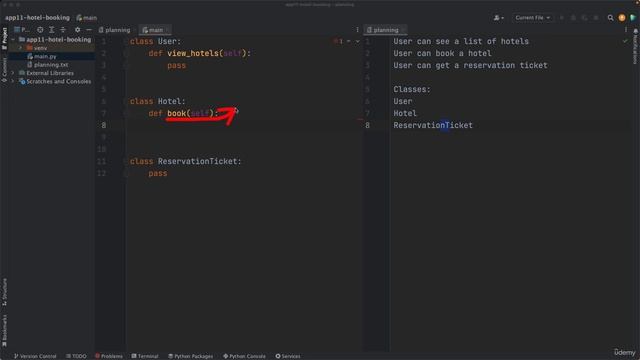Image resolution: width=640 pixels, height=360 pixels.
Task: Open Version Control tool window
Action: point(35,356)
